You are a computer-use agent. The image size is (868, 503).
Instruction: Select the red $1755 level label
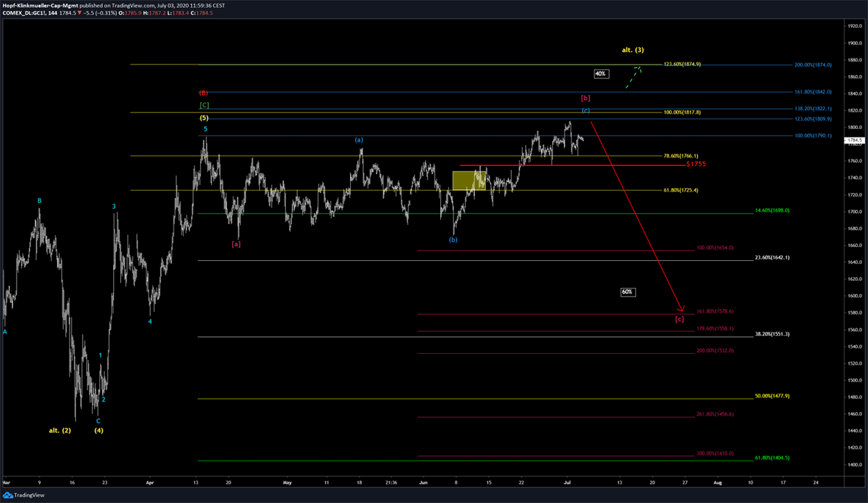tap(696, 164)
